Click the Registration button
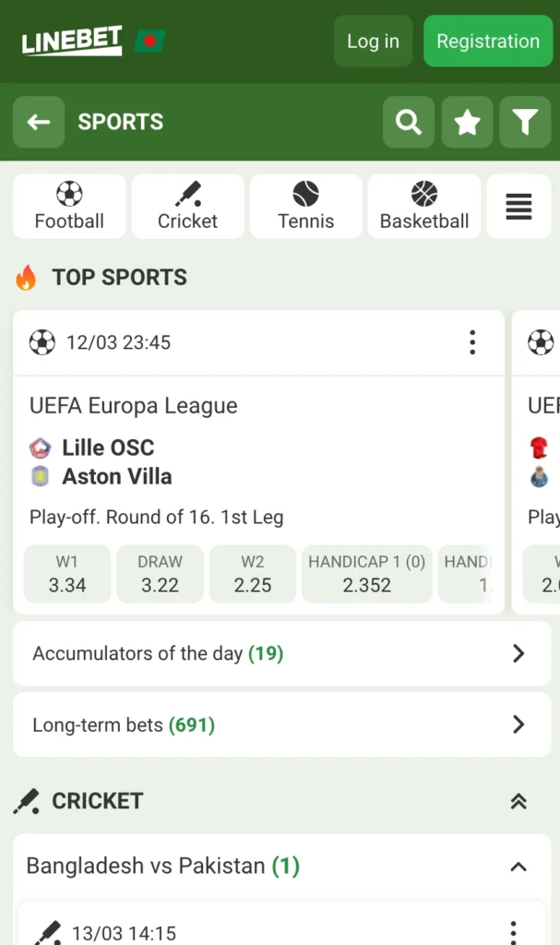 [487, 41]
